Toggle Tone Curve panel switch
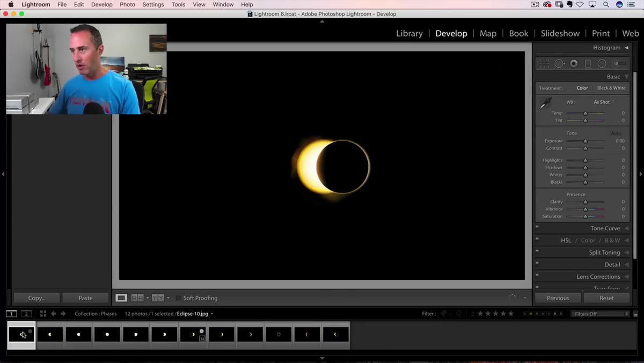 pos(537,227)
